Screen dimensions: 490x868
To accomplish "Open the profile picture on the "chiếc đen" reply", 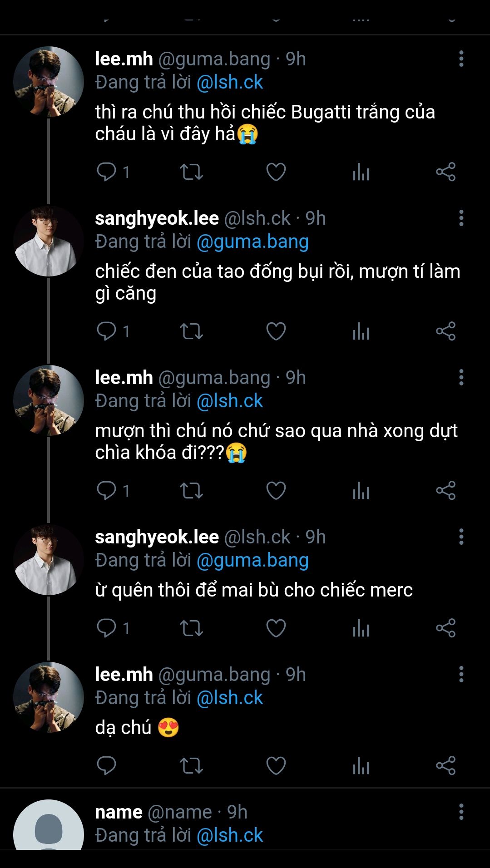I will point(49,241).
